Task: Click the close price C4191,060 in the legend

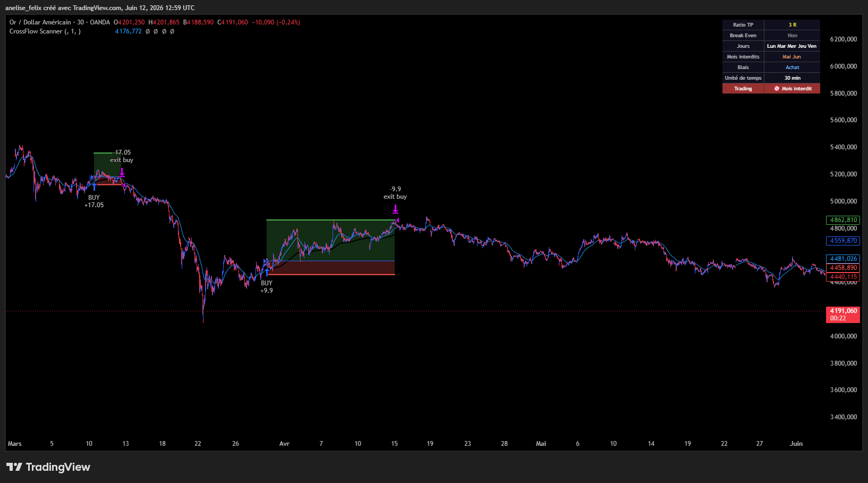Action: tap(233, 22)
